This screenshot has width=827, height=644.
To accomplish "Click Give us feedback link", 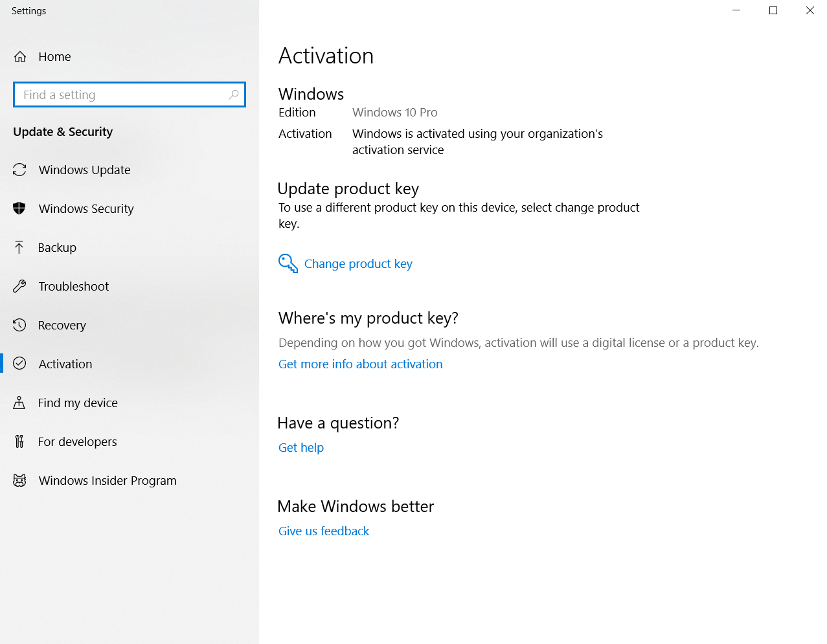I will [x=324, y=531].
